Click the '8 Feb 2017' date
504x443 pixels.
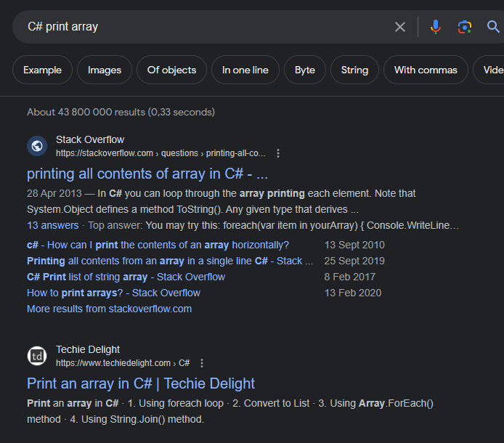(x=350, y=277)
